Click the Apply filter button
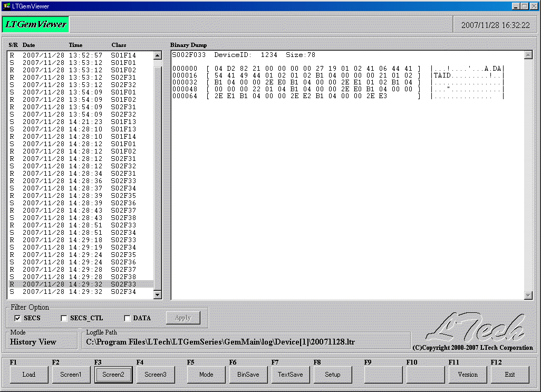 click(183, 318)
